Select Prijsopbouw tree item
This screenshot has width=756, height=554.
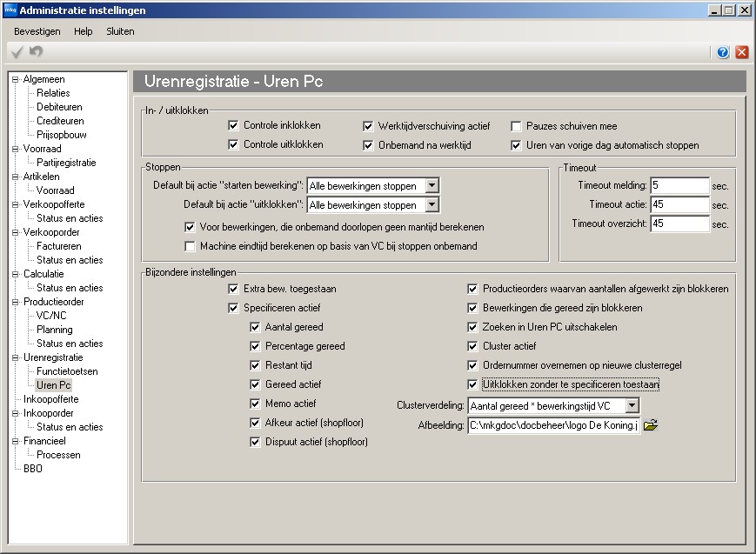(62, 135)
